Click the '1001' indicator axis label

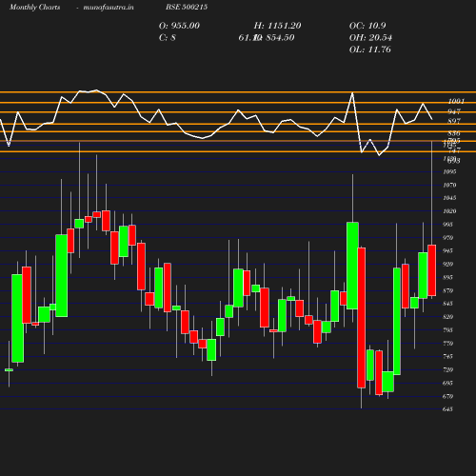pos(456,101)
